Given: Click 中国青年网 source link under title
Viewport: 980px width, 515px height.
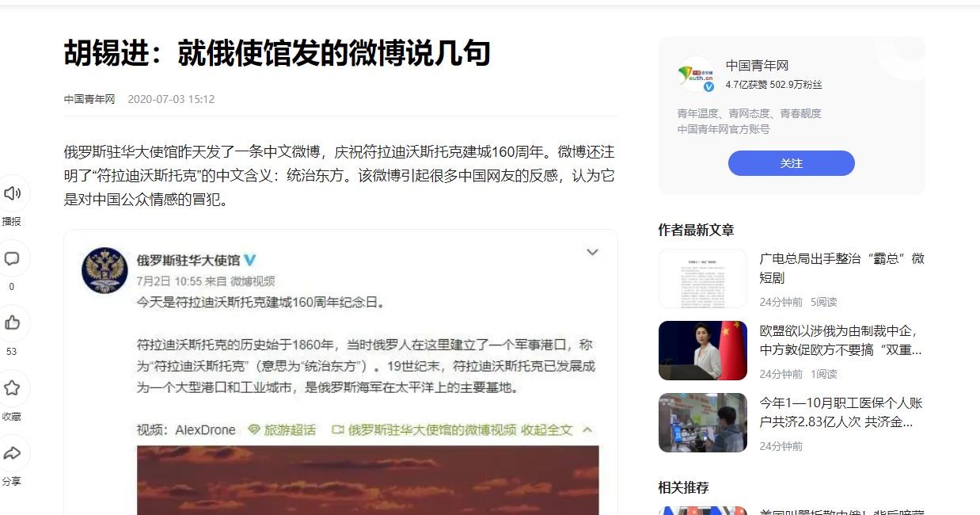Looking at the screenshot, I should [89, 99].
